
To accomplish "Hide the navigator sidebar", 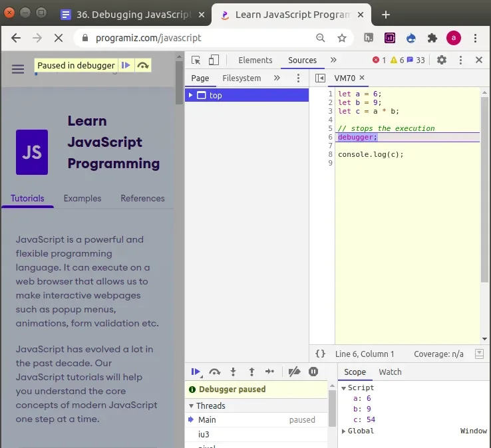I will (x=320, y=78).
